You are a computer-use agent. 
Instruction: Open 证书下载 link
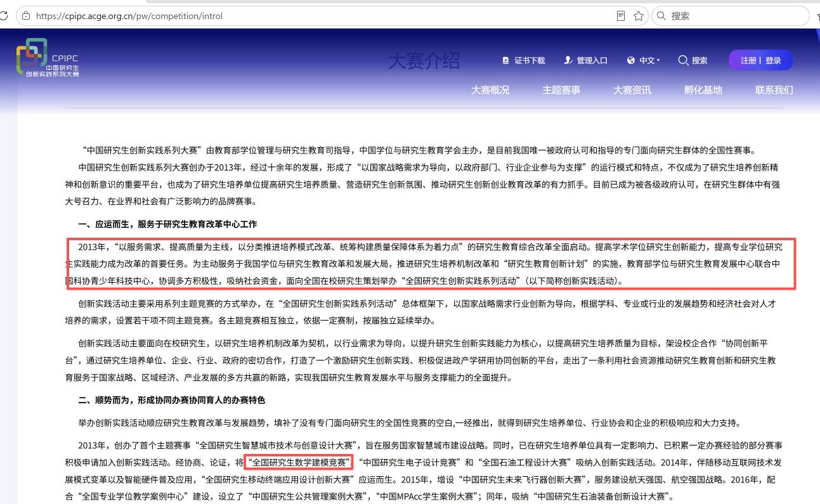pyautogui.click(x=530, y=60)
